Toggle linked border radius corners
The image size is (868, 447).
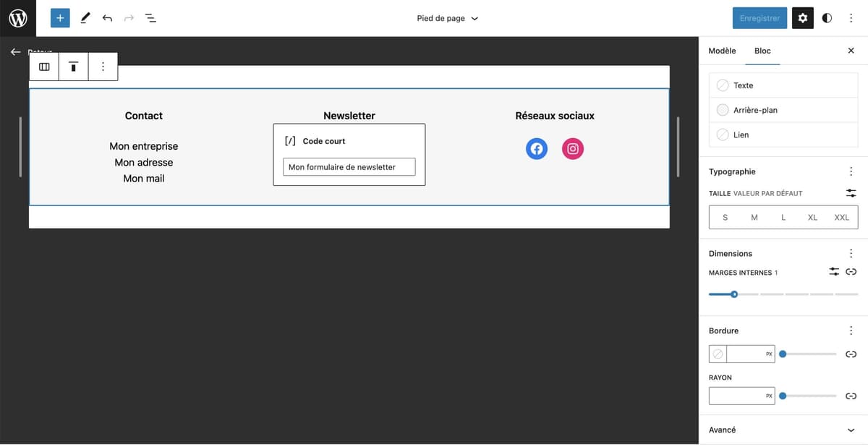851,396
